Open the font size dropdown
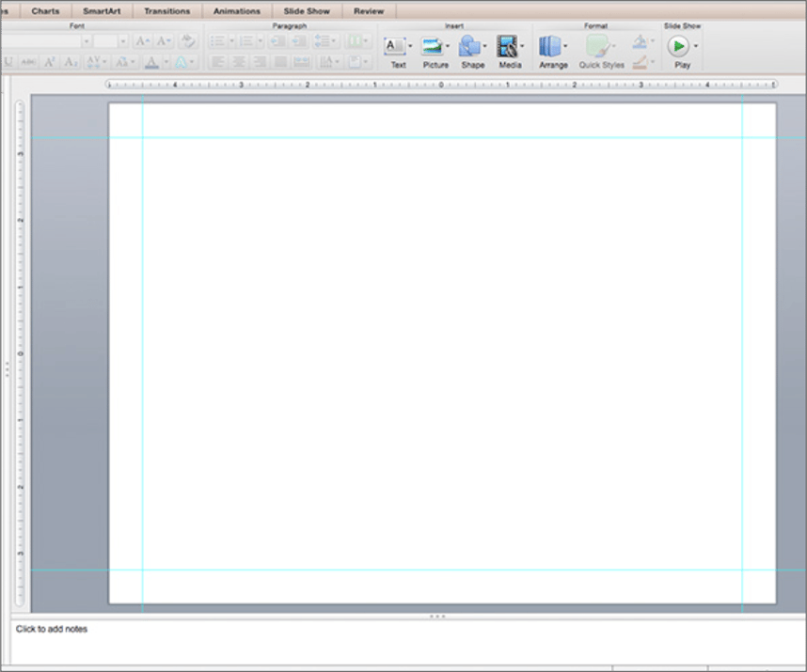 click(123, 40)
